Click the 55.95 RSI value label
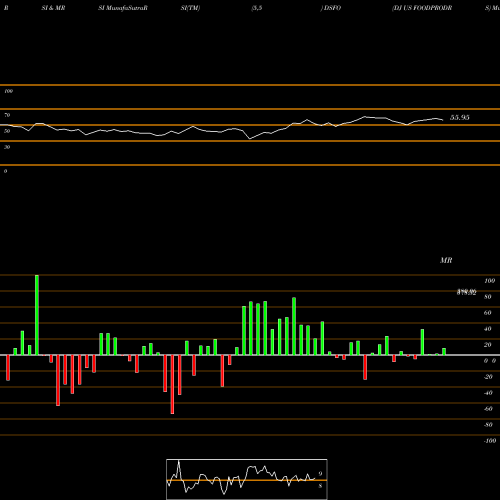Image resolution: width=500 pixels, height=500 pixels. (x=460, y=117)
